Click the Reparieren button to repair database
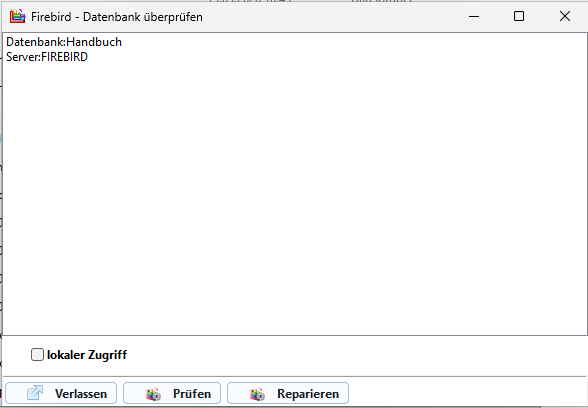The height and width of the screenshot is (408, 588). pos(288,393)
